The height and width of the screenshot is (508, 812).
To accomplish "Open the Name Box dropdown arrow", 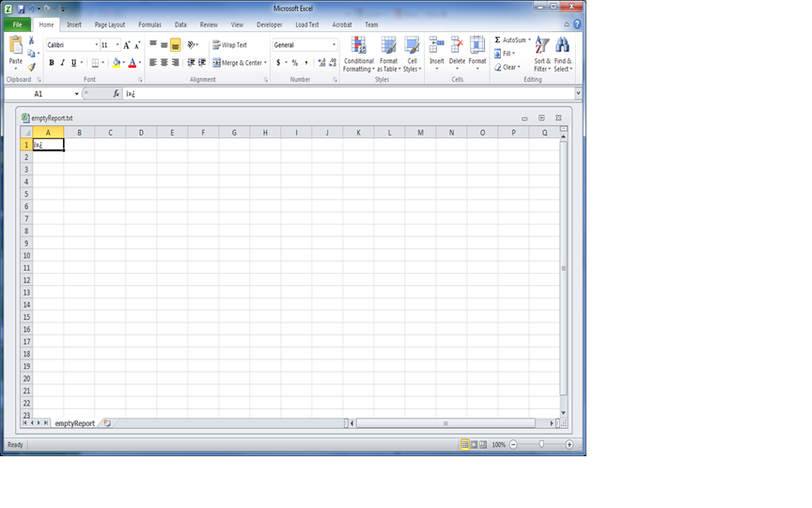I will [x=77, y=94].
